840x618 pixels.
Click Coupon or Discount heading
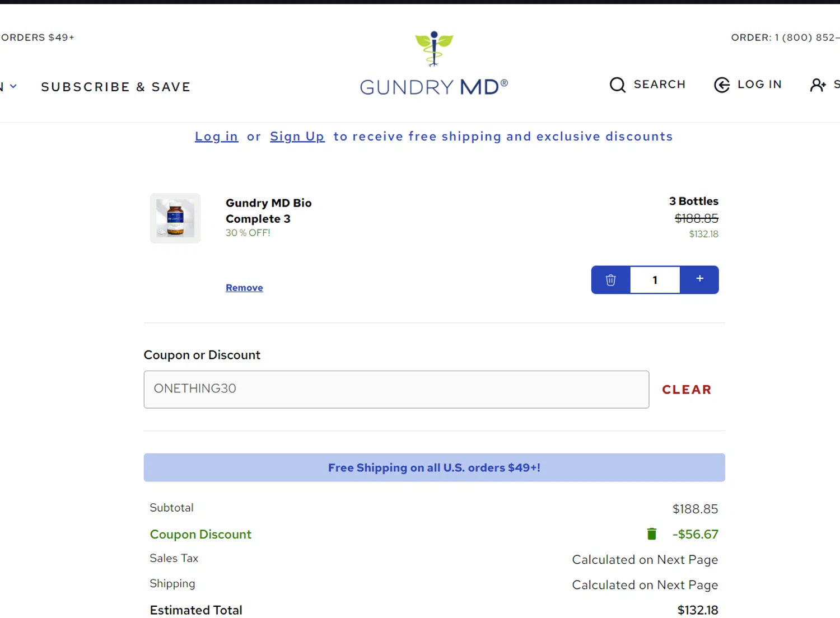click(x=202, y=355)
